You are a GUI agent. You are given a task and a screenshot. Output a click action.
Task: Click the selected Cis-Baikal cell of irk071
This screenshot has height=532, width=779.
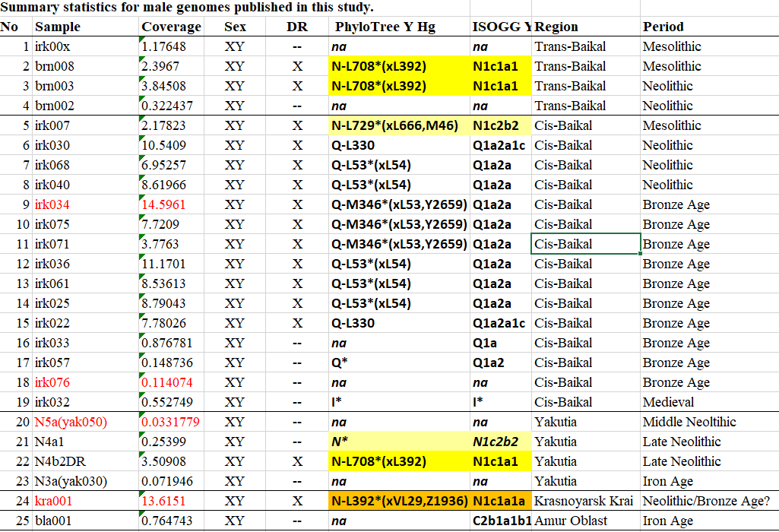(x=586, y=244)
